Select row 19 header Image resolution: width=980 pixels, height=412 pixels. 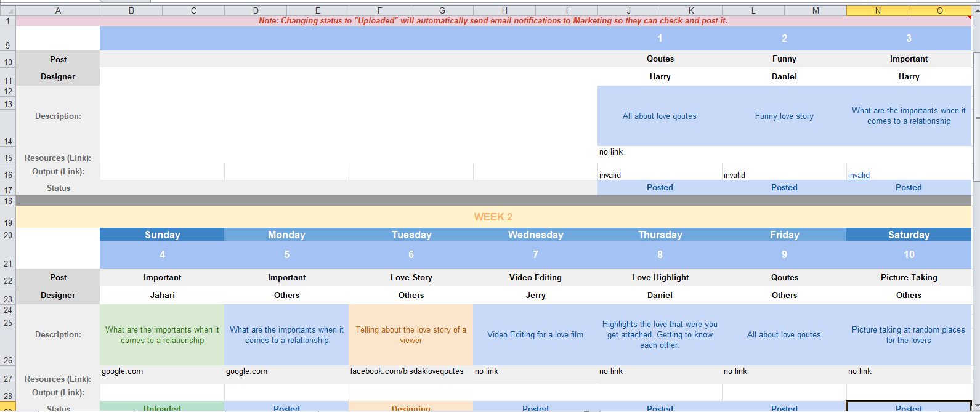click(x=8, y=217)
